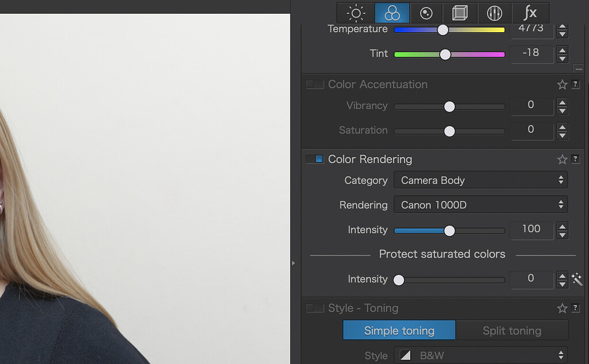Viewport: 589px width, 364px height.
Task: Increase Tint with up stepper arrow
Action: click(x=563, y=50)
